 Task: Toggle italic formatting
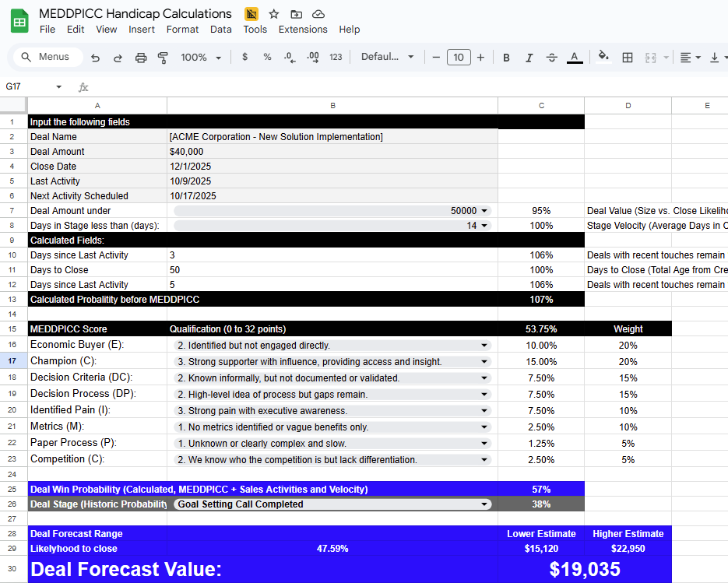(529, 58)
